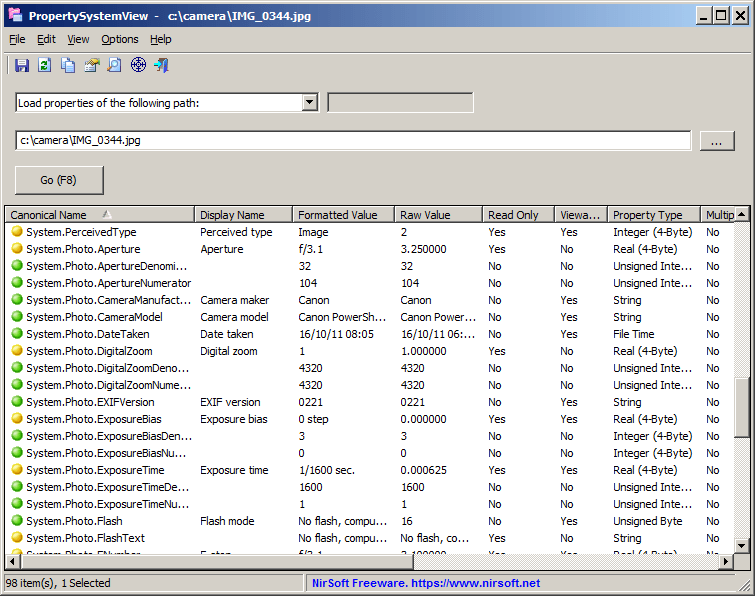Click the horizontal scrollbar right arrow
The image size is (755, 596).
click(726, 561)
